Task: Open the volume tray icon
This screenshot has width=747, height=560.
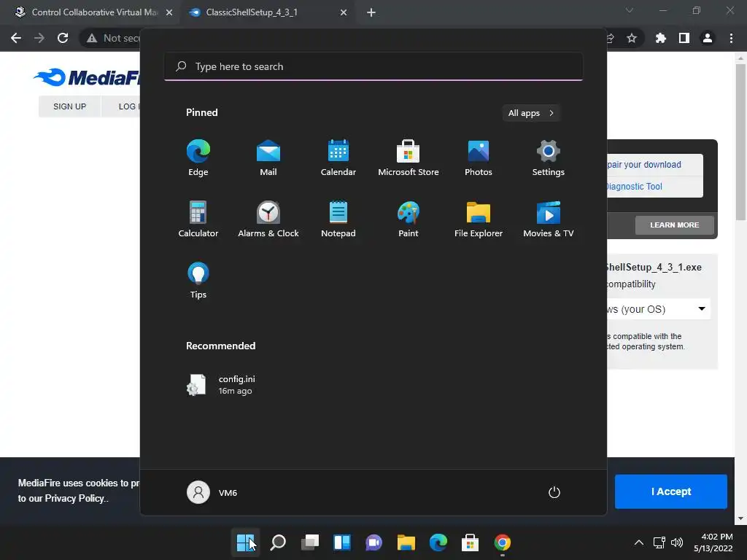Action: click(x=676, y=542)
